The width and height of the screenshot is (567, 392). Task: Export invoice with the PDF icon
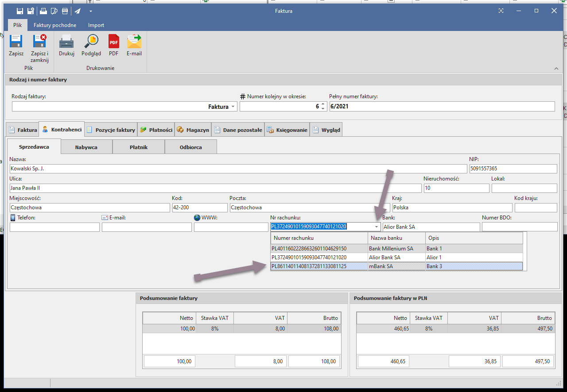[114, 42]
